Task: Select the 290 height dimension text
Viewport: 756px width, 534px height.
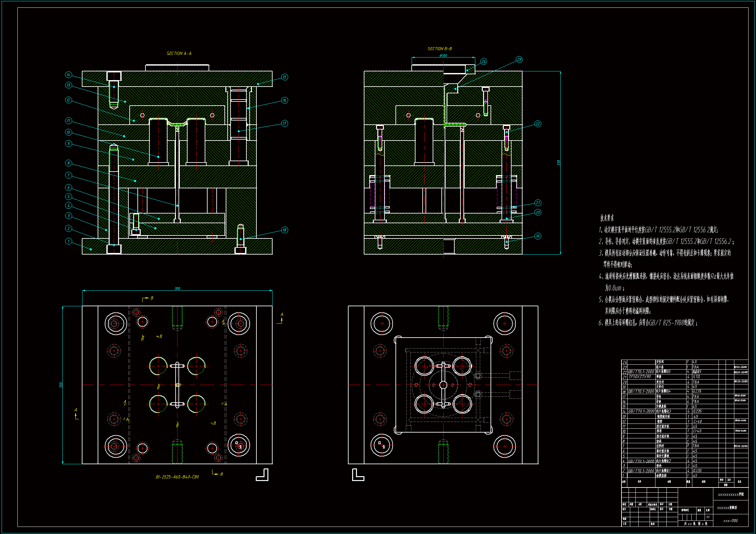Action: coord(558,162)
